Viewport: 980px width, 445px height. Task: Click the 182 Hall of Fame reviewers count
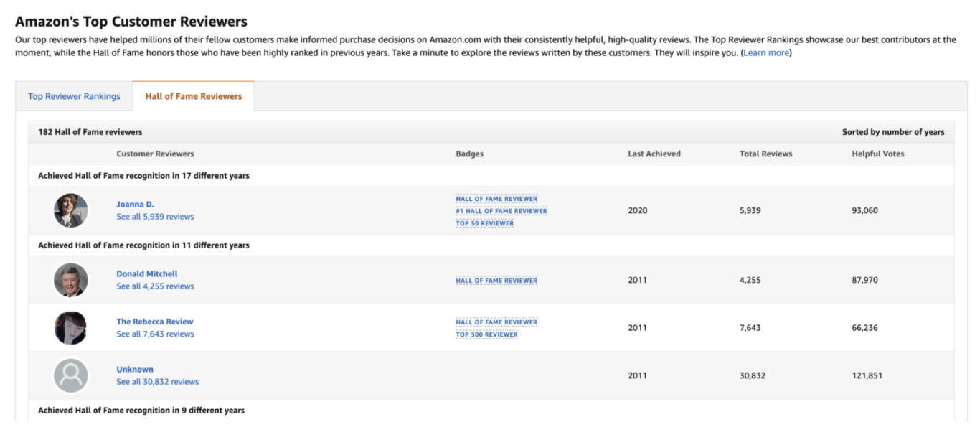[x=90, y=132]
